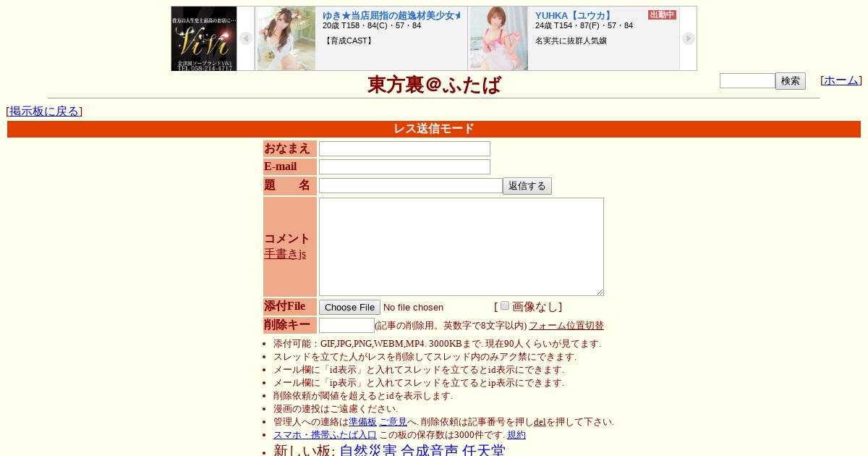Click the del link in notes

tap(540, 422)
